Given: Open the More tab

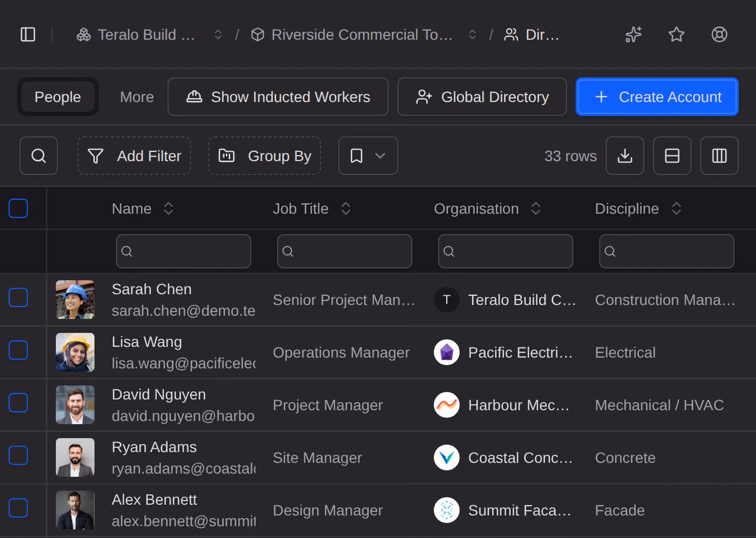Looking at the screenshot, I should [137, 97].
